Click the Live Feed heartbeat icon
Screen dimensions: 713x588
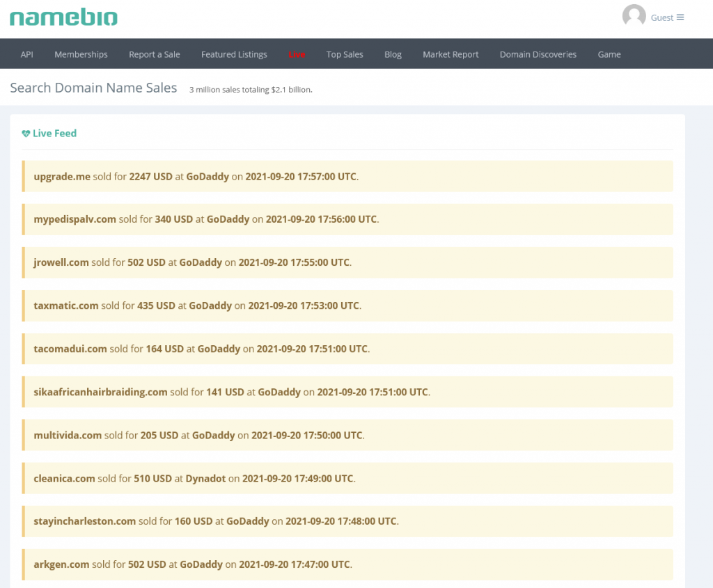click(x=26, y=134)
